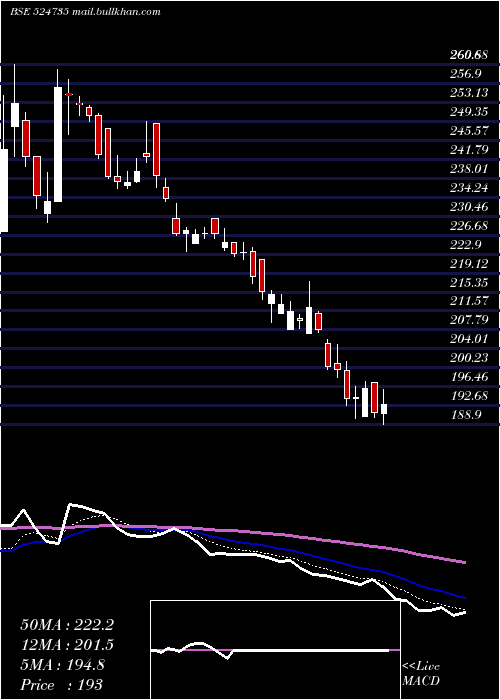Click the 207.79 price axis label
The width and height of the screenshot is (500, 700).
(x=469, y=320)
